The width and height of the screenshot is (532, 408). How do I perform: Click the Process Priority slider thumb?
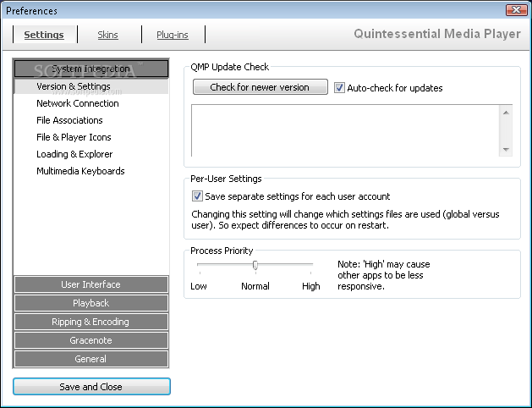(255, 265)
